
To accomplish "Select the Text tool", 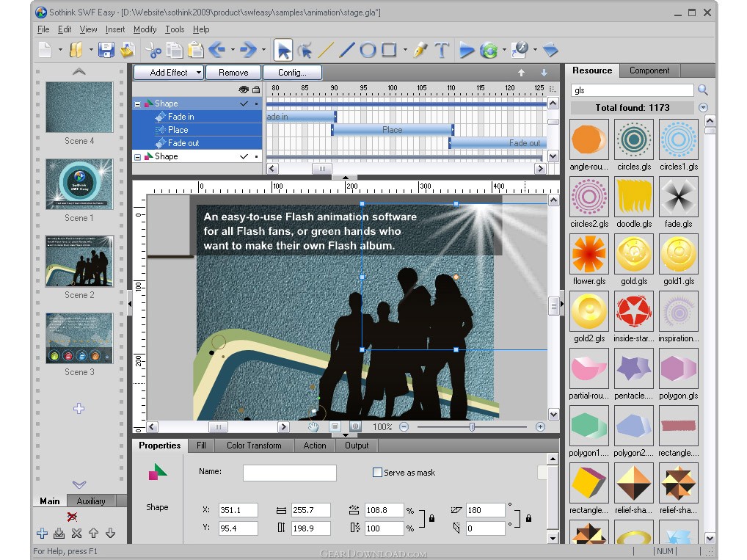I will [x=442, y=50].
